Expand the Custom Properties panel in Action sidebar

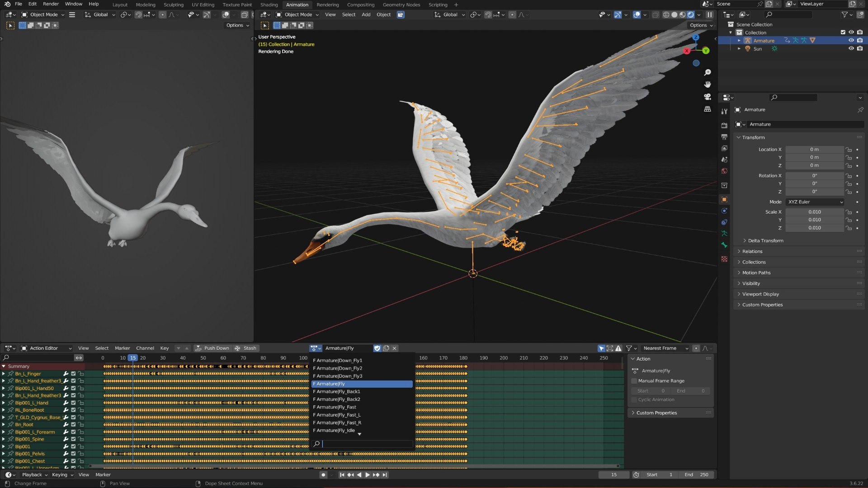click(671, 413)
